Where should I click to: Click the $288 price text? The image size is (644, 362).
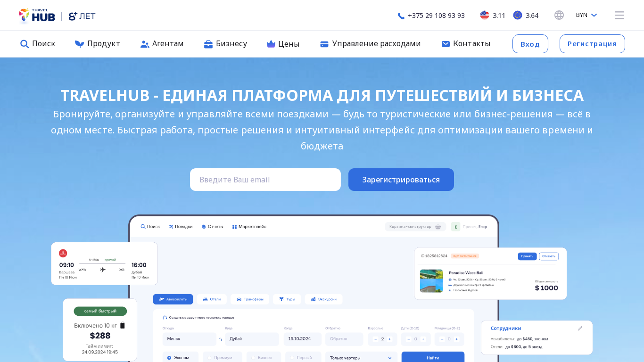coord(100,336)
